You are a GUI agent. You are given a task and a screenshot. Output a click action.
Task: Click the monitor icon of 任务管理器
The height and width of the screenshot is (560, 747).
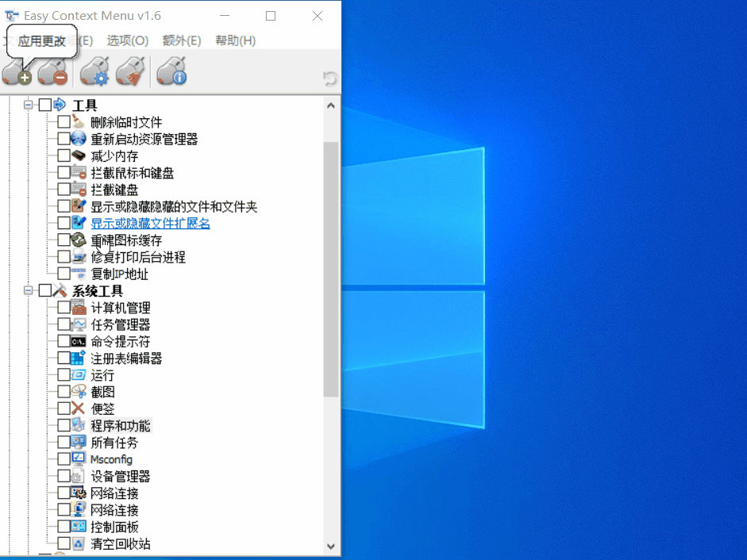point(79,324)
